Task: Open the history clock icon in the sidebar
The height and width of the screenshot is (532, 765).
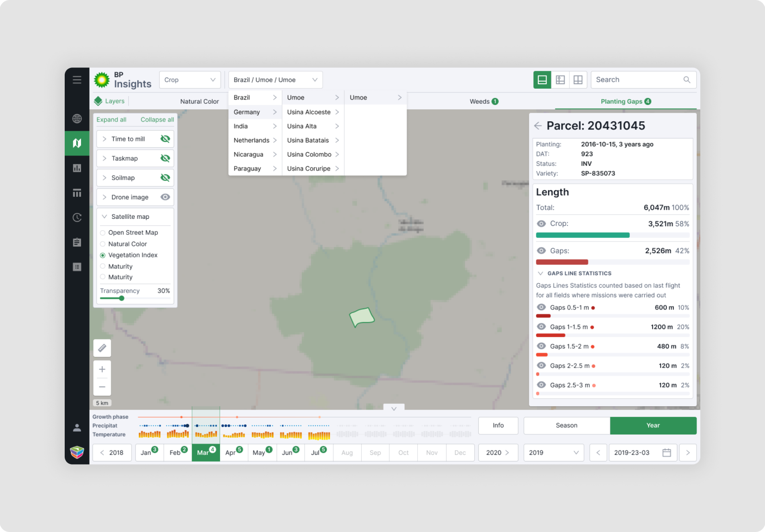Action: (x=77, y=218)
